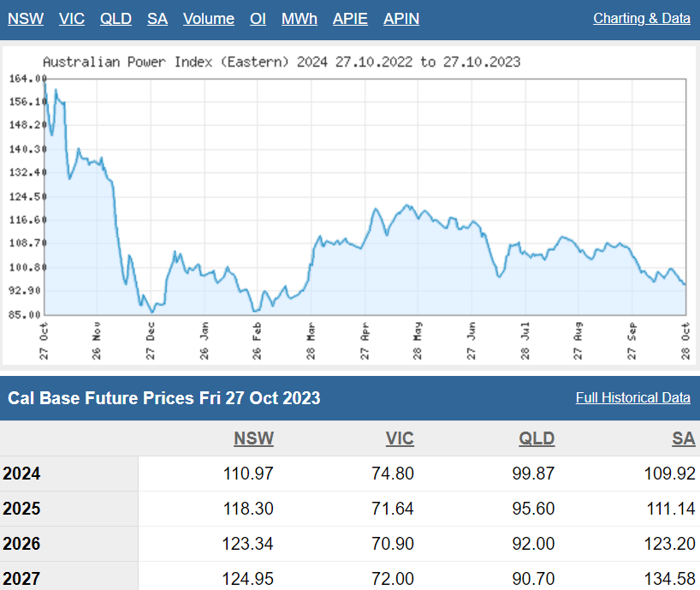Screen dimensions: 700x590
Task: Select the OI tab
Action: 258,18
